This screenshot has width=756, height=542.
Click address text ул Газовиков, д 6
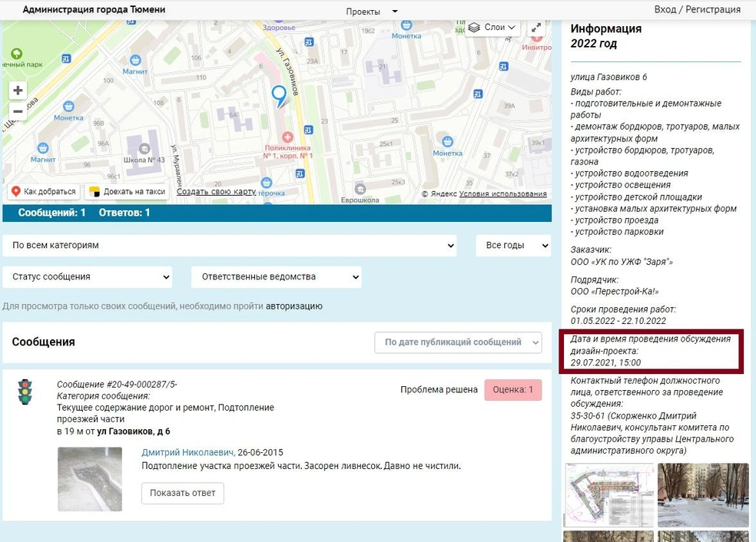point(134,431)
